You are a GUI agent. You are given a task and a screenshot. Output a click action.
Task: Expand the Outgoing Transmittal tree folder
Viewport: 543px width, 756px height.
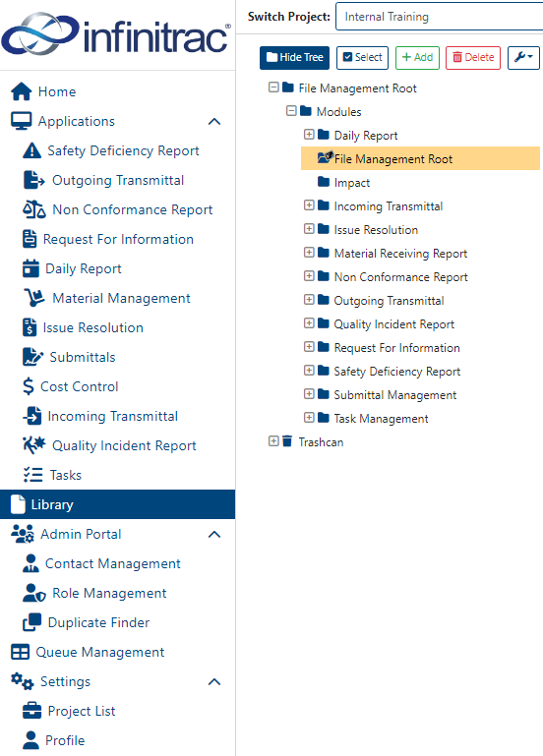click(x=309, y=300)
